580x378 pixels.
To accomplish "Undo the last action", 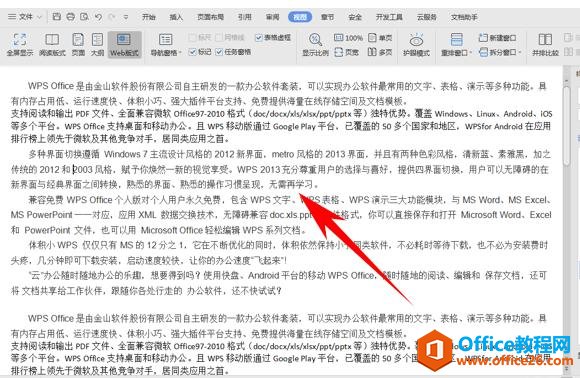I will tap(98, 17).
